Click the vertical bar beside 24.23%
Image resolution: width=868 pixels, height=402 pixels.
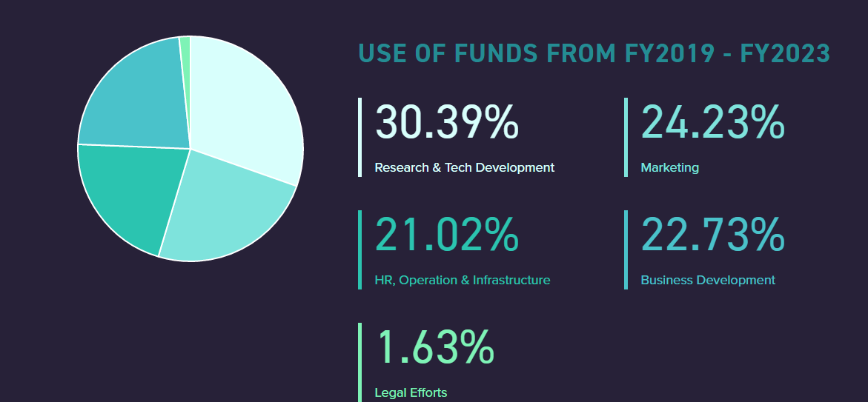point(626,137)
